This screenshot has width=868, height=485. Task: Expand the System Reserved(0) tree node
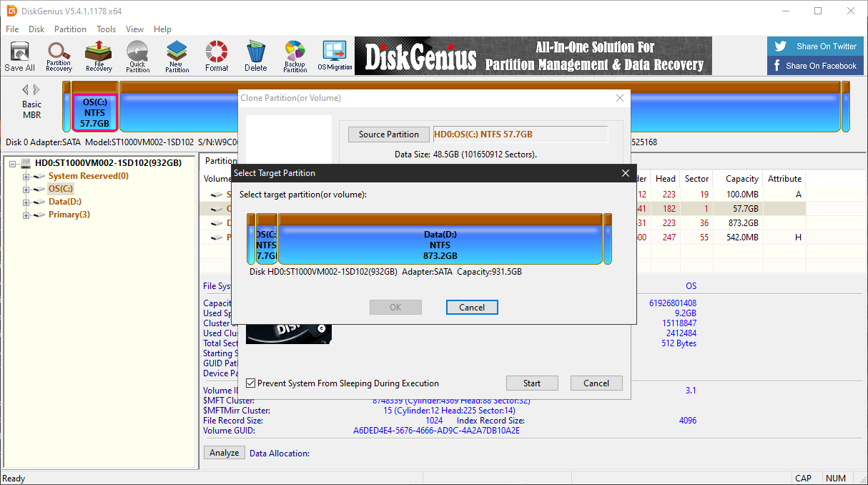[24, 176]
